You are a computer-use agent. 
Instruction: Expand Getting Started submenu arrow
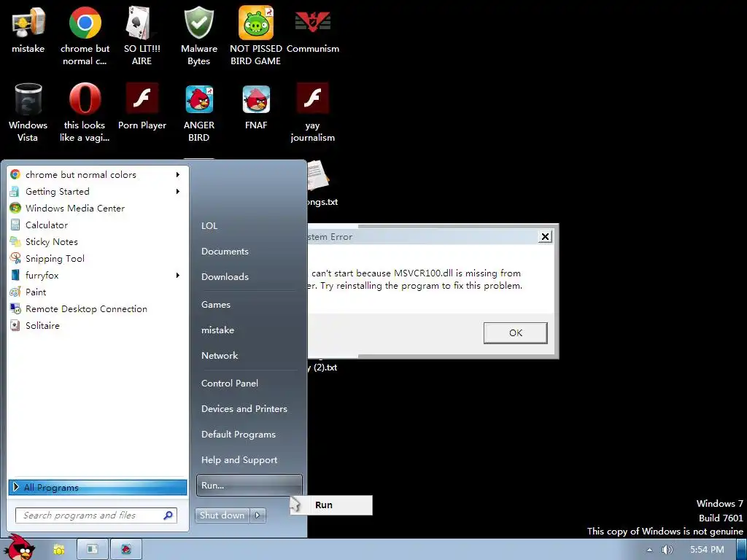click(x=178, y=192)
